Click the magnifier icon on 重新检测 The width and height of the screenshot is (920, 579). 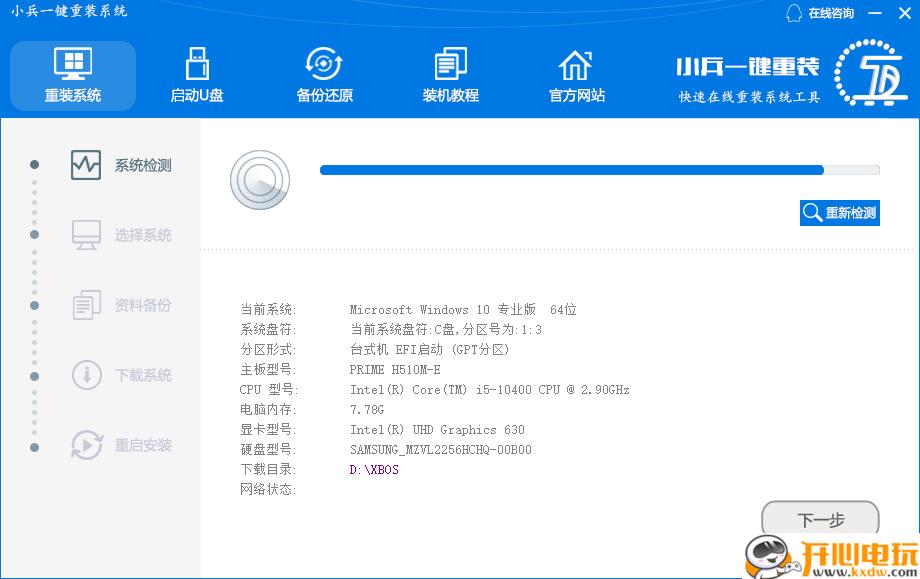(x=812, y=212)
